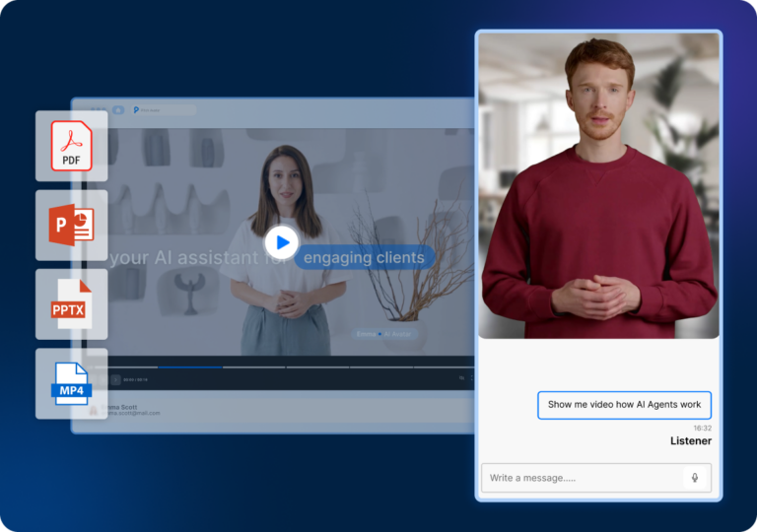Screen dimensions: 757x532
Task: Click the 'Write a message' input field
Action: (x=582, y=478)
